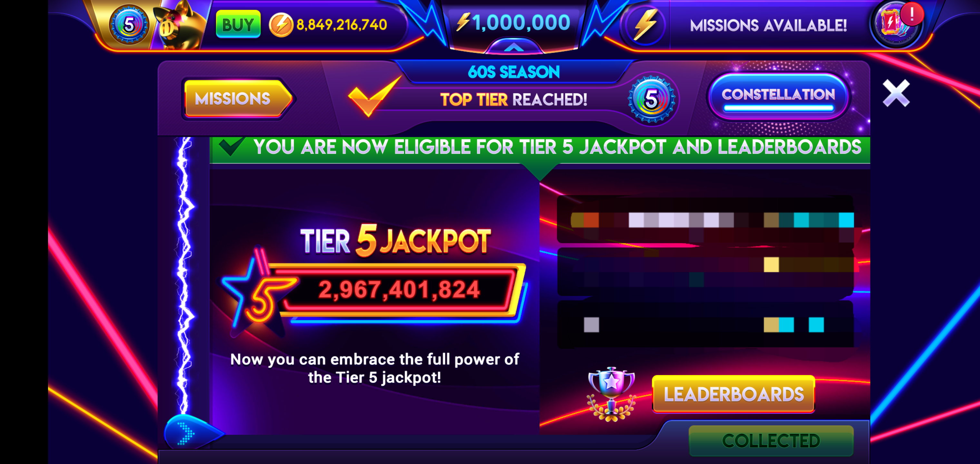Click the green BUY button
Image resolution: width=980 pixels, height=464 pixels.
pos(238,25)
